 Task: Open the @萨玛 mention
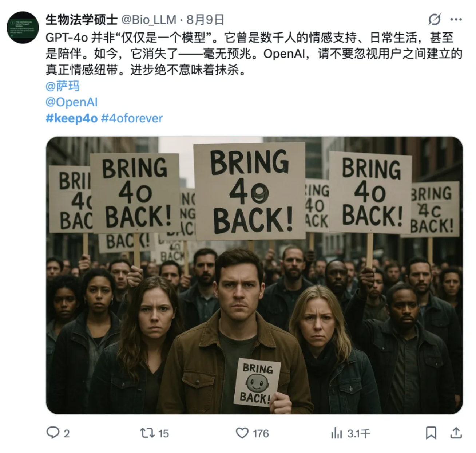click(x=63, y=86)
